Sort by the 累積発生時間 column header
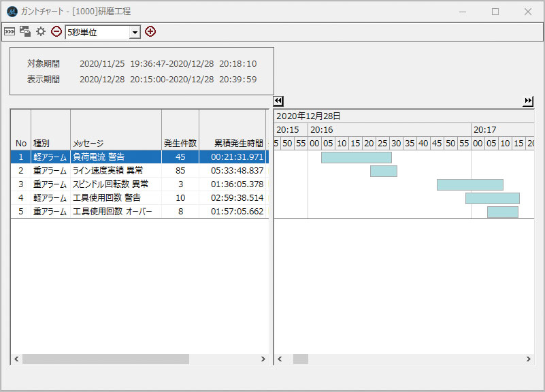Image resolution: width=545 pixels, height=392 pixels. (x=233, y=143)
